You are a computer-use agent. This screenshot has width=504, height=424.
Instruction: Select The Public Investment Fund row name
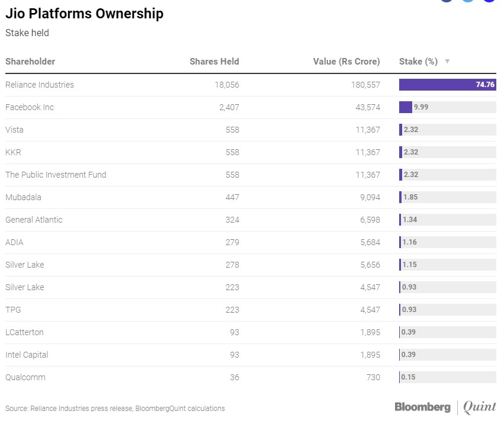(56, 175)
